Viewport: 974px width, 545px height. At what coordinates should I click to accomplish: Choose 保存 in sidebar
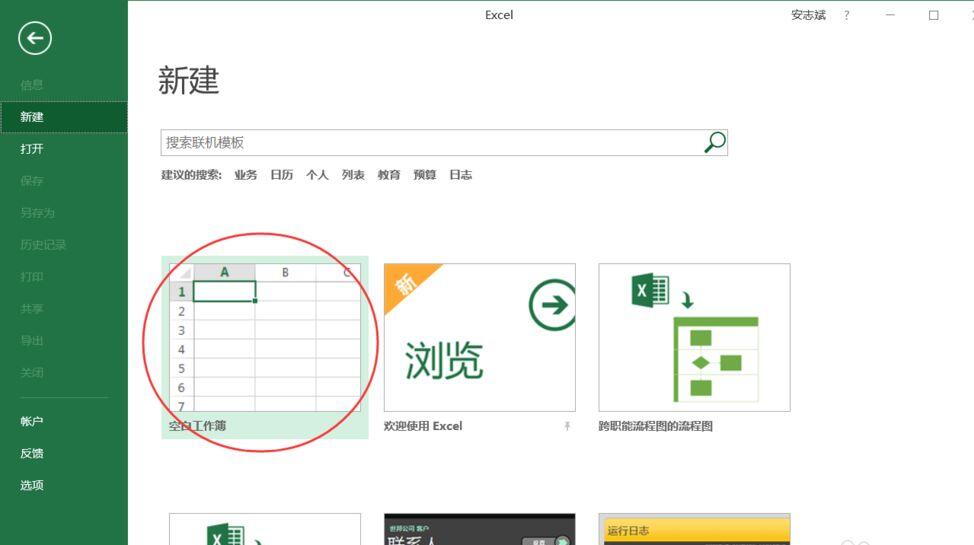[32, 181]
